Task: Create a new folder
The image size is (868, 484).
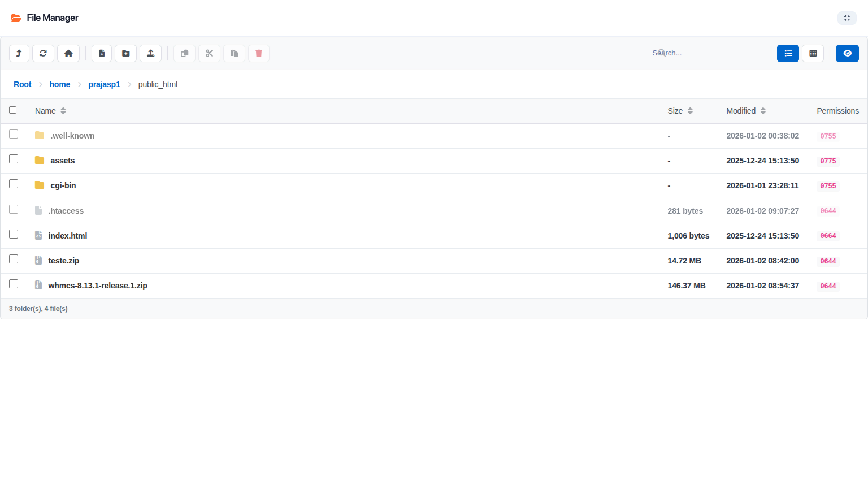Action: [126, 53]
